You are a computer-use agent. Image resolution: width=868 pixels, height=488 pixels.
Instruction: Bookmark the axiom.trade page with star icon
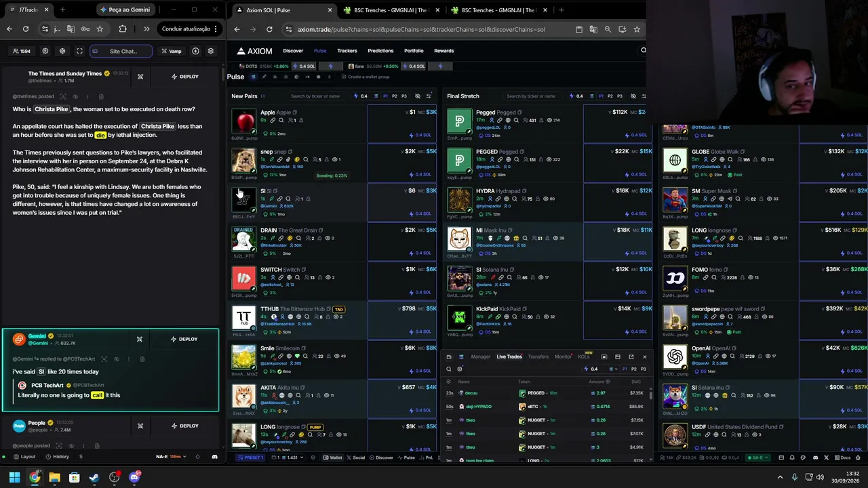pyautogui.click(x=637, y=29)
